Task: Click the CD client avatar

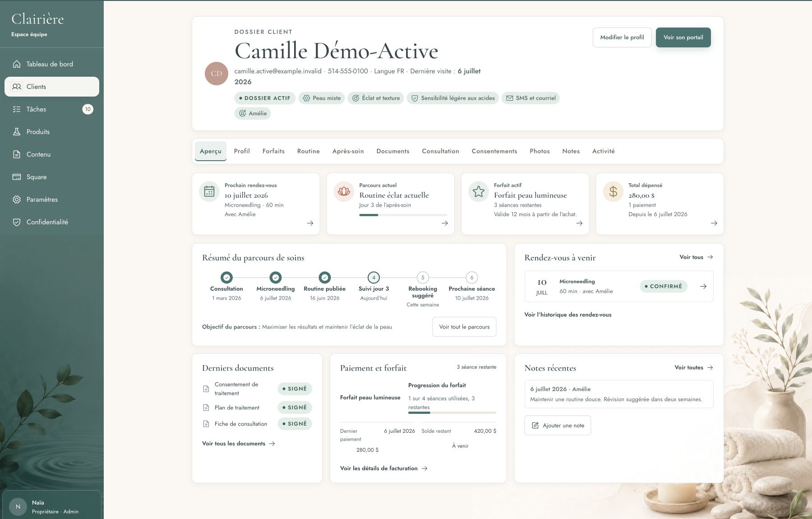Action: click(217, 74)
